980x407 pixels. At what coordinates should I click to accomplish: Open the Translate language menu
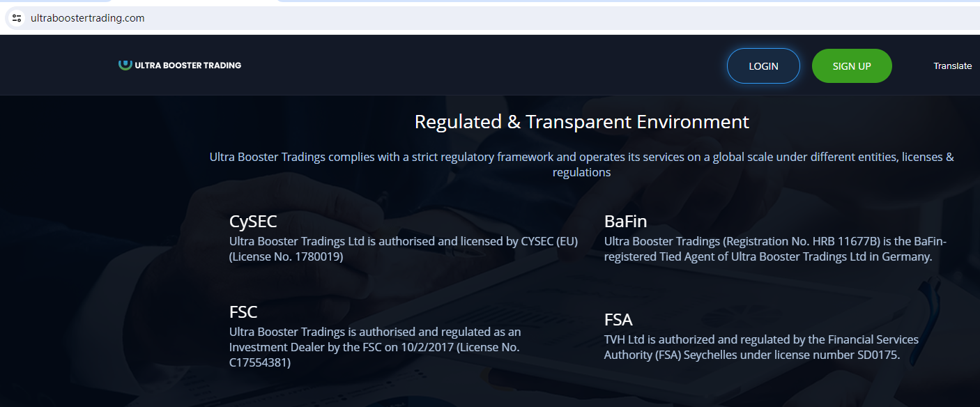click(x=952, y=66)
